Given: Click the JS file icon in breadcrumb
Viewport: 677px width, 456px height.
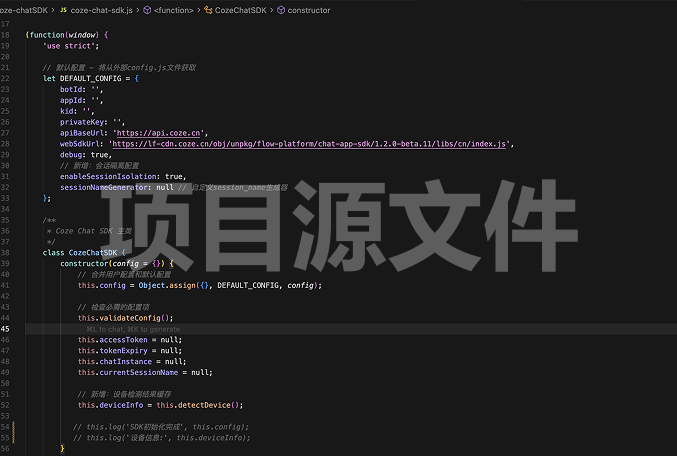Looking at the screenshot, I should click(x=63, y=10).
